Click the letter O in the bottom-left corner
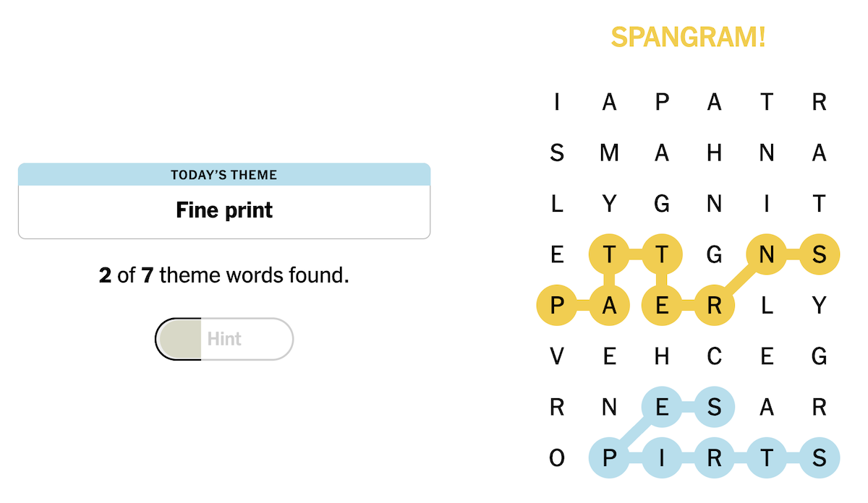The image size is (868, 503). 556,457
